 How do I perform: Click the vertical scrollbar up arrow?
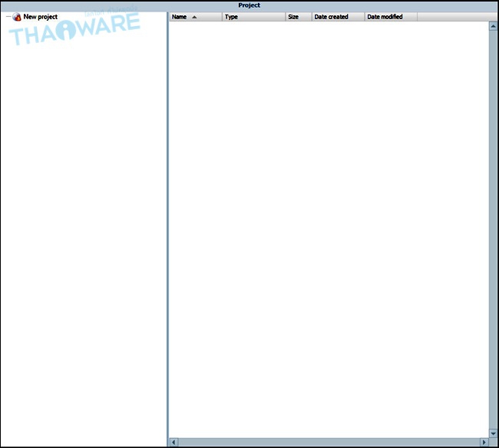tap(494, 26)
